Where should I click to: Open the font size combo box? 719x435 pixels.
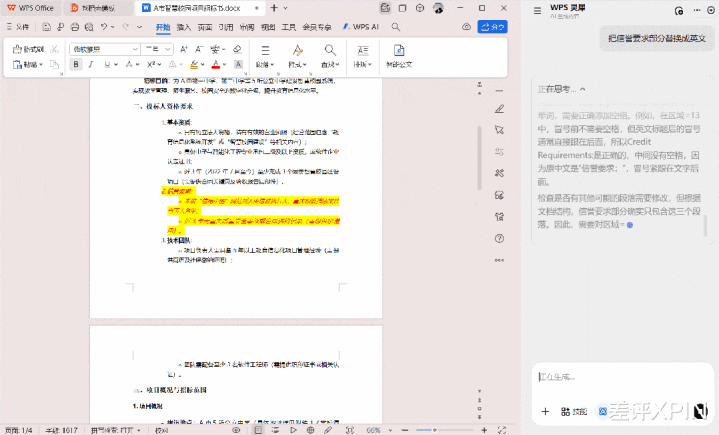(x=157, y=49)
